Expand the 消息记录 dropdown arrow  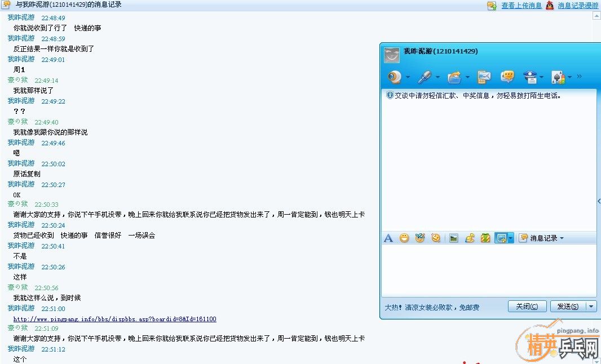pos(562,238)
